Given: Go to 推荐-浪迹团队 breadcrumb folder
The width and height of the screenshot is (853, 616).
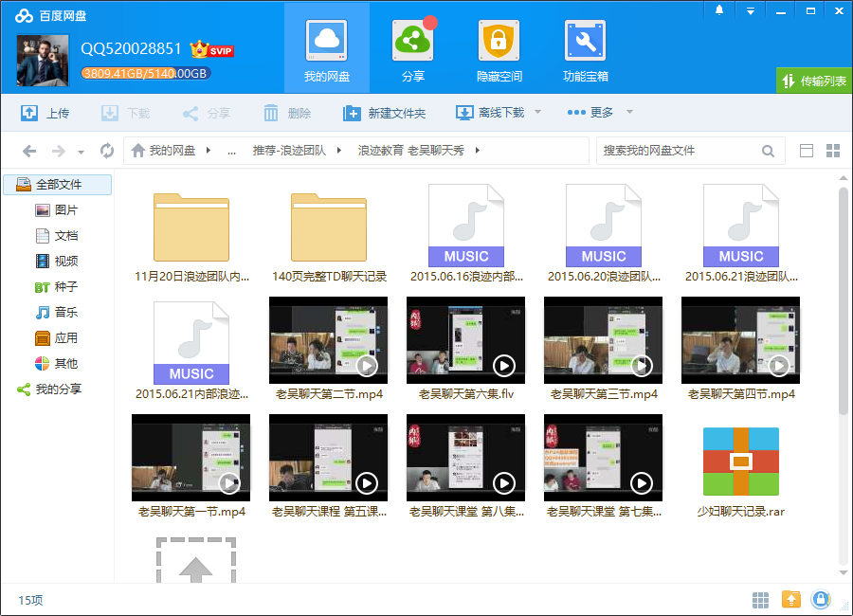Looking at the screenshot, I should pyautogui.click(x=289, y=150).
